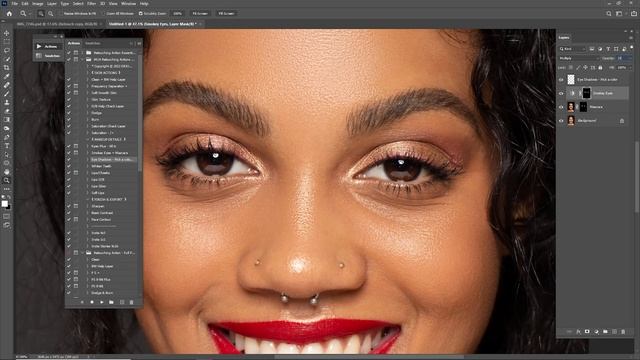Click the Zoom Out mode icon
Screen dimensions: 640x360
click(51, 13)
